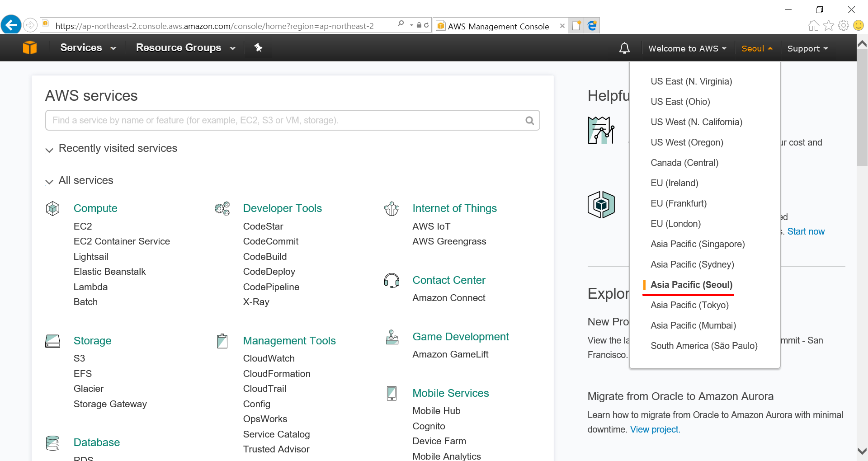868x461 pixels.
Task: Click the service search magnifier icon
Action: click(529, 120)
